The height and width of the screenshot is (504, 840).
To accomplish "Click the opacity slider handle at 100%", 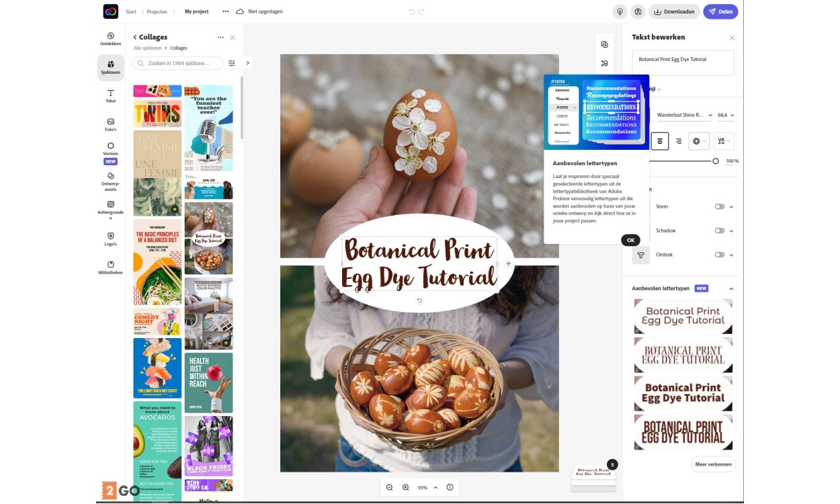I will tap(715, 161).
